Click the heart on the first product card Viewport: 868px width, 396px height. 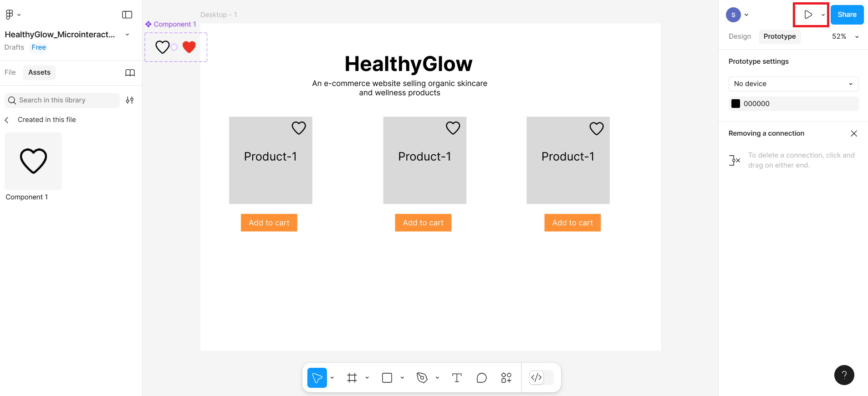click(299, 128)
